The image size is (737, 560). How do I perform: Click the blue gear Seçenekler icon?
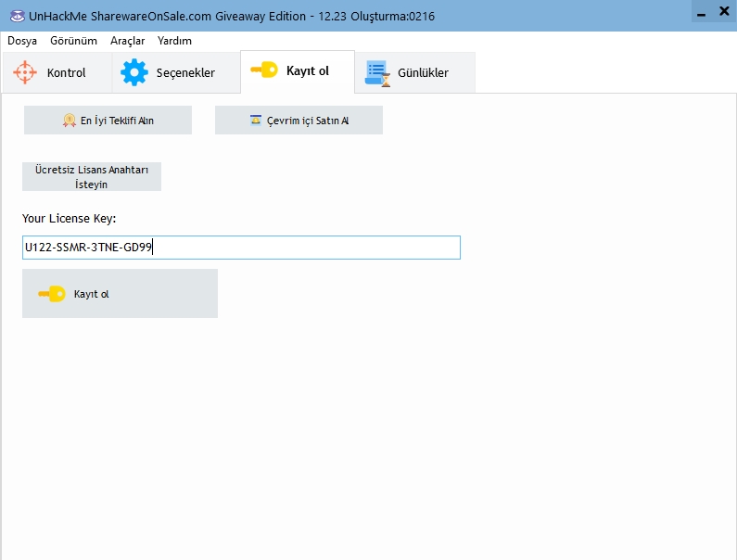(133, 72)
